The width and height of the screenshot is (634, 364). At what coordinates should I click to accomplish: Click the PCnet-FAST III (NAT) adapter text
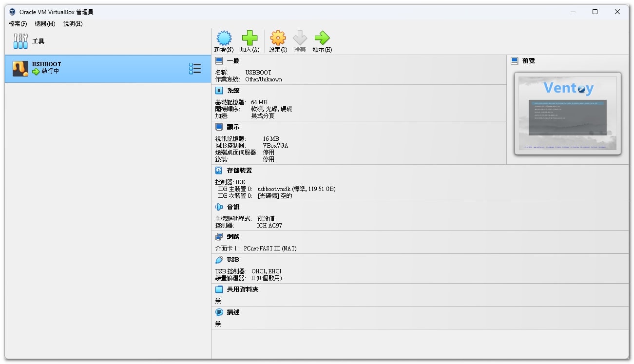click(x=270, y=249)
